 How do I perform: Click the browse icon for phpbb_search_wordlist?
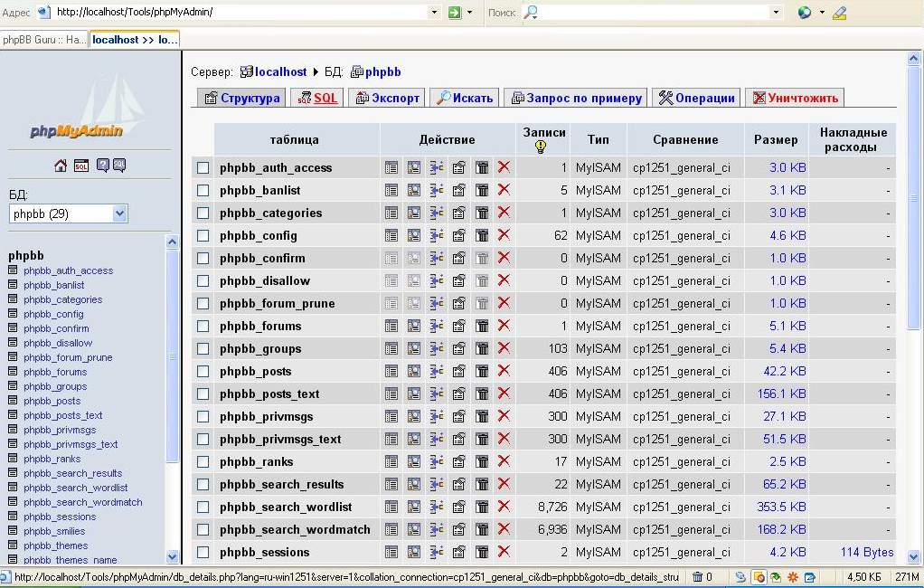tap(391, 507)
